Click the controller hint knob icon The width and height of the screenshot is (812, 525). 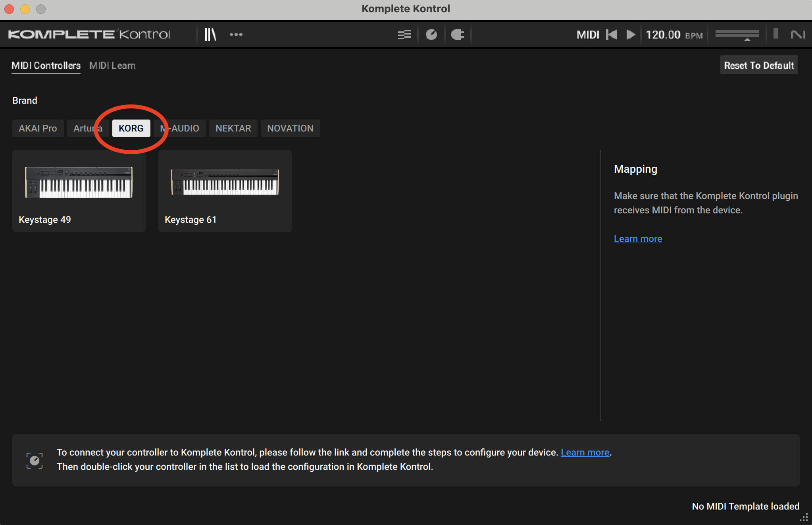click(35, 460)
